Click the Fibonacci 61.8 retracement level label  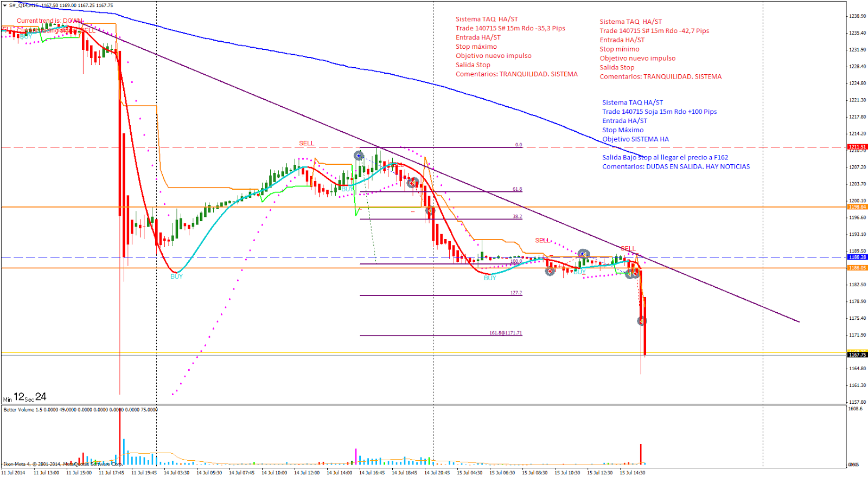[x=517, y=189]
